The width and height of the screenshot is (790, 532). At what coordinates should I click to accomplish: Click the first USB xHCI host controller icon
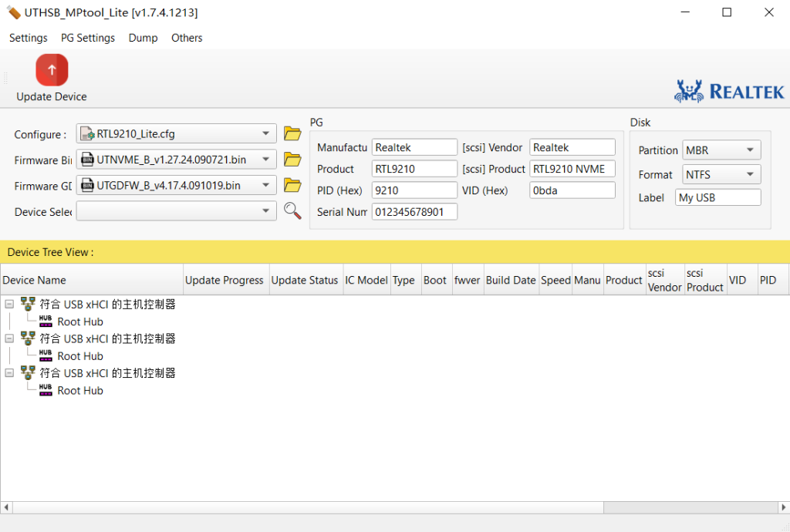click(29, 304)
